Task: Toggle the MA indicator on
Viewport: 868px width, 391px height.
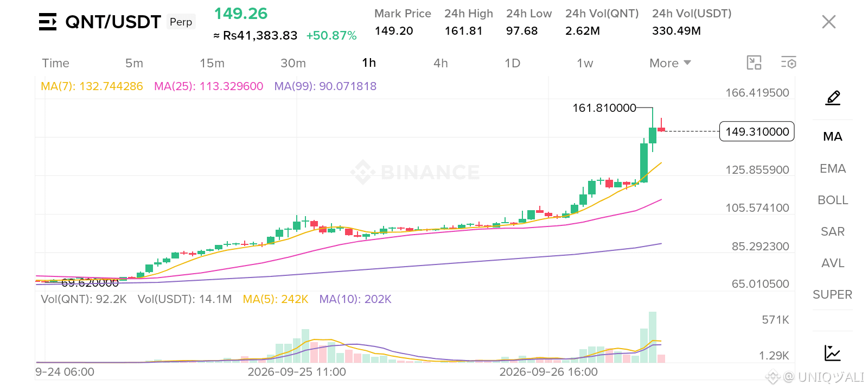Action: coord(833,136)
